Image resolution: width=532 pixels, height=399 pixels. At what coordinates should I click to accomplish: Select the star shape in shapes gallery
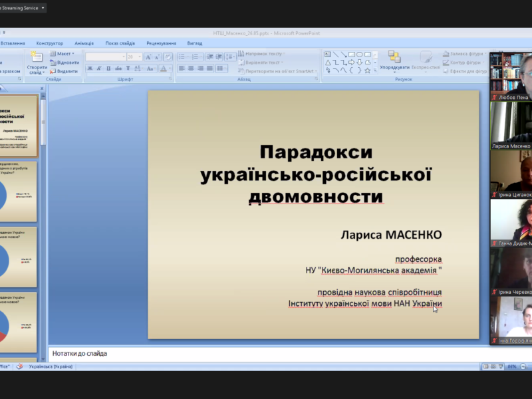368,70
